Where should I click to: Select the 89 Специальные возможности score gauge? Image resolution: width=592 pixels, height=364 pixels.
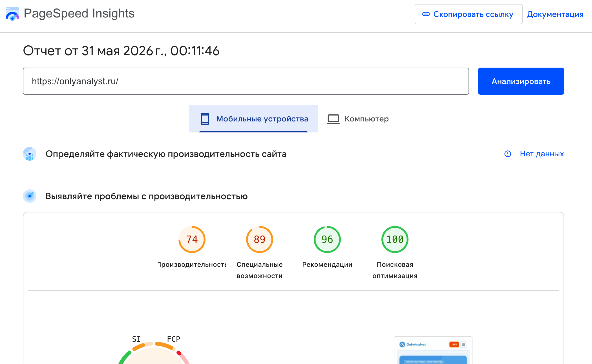click(x=260, y=239)
